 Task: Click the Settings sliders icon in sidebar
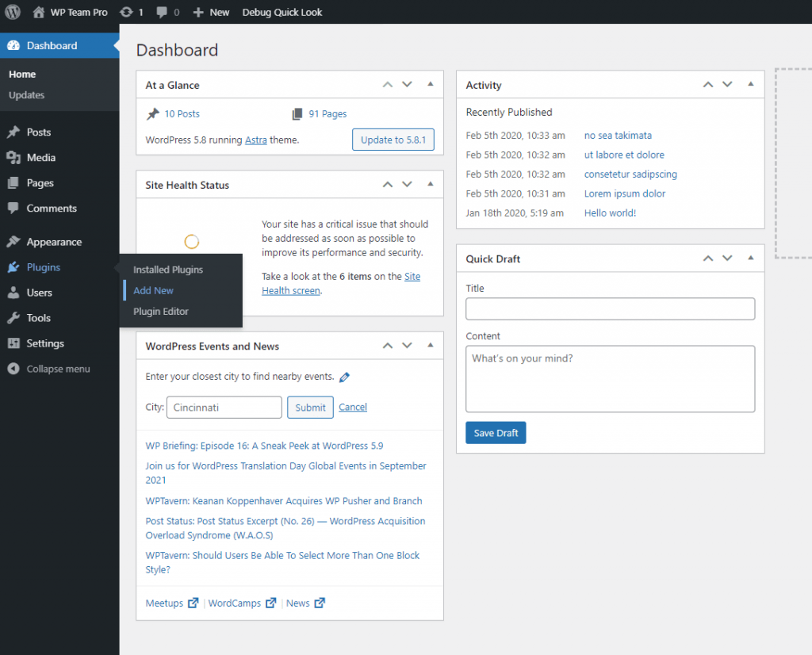[13, 343]
